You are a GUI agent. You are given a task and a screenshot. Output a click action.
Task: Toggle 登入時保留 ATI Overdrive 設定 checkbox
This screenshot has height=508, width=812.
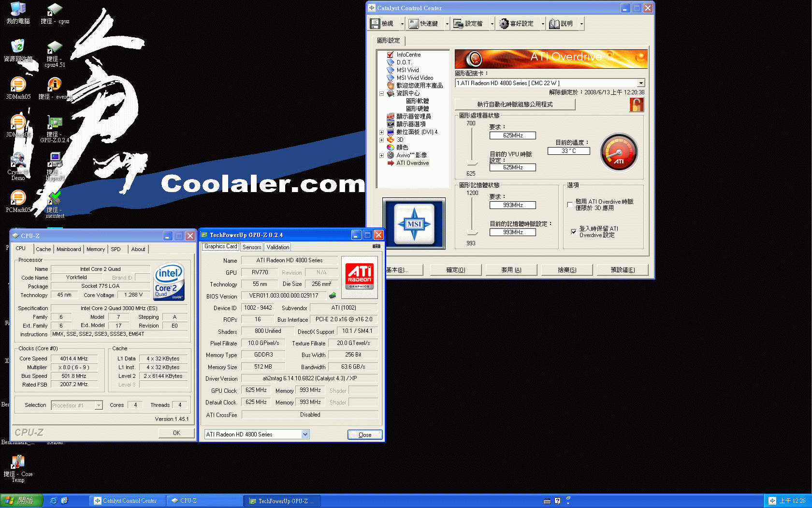(x=574, y=232)
